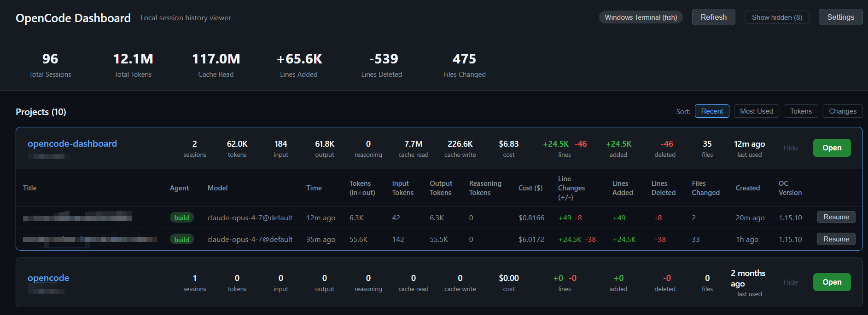Click the Cost ($) column header
The height and width of the screenshot is (315, 868).
[530, 188]
